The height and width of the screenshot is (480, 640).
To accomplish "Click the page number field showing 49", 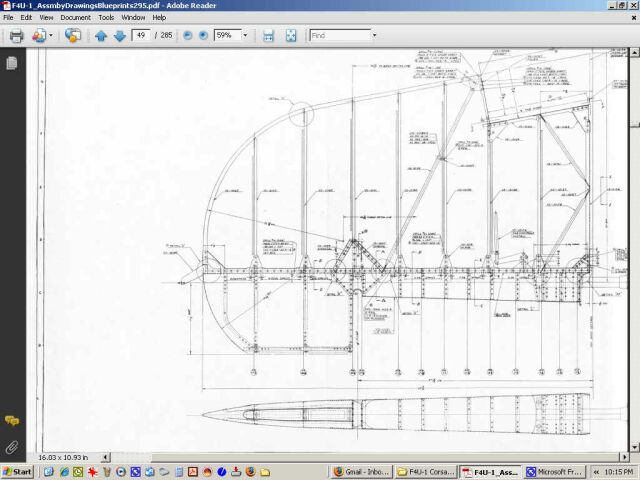I will coord(140,35).
